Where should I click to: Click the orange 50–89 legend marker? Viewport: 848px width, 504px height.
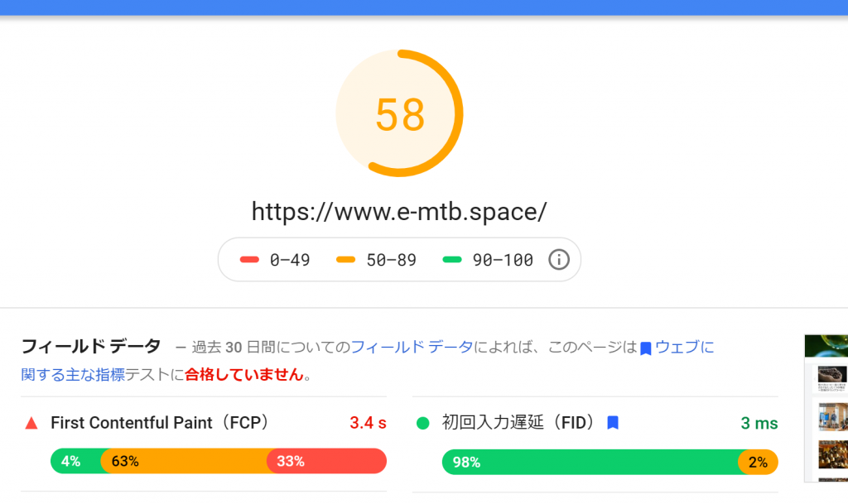345,260
